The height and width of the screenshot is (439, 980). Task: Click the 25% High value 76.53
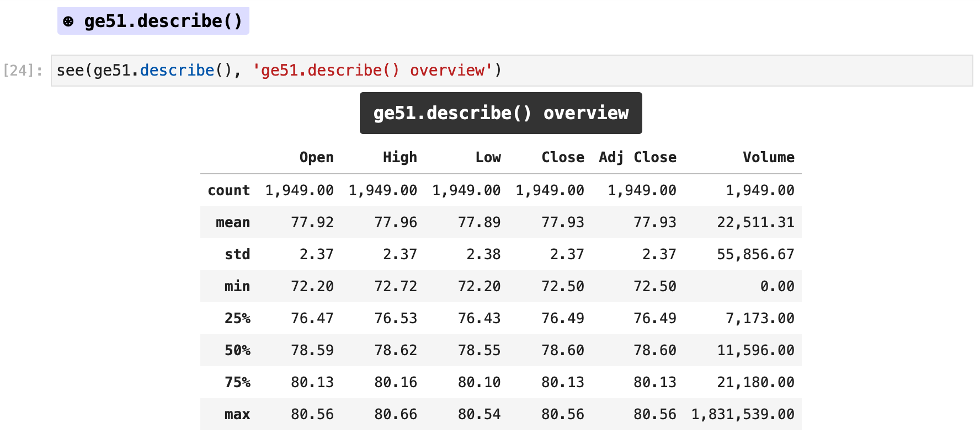396,318
